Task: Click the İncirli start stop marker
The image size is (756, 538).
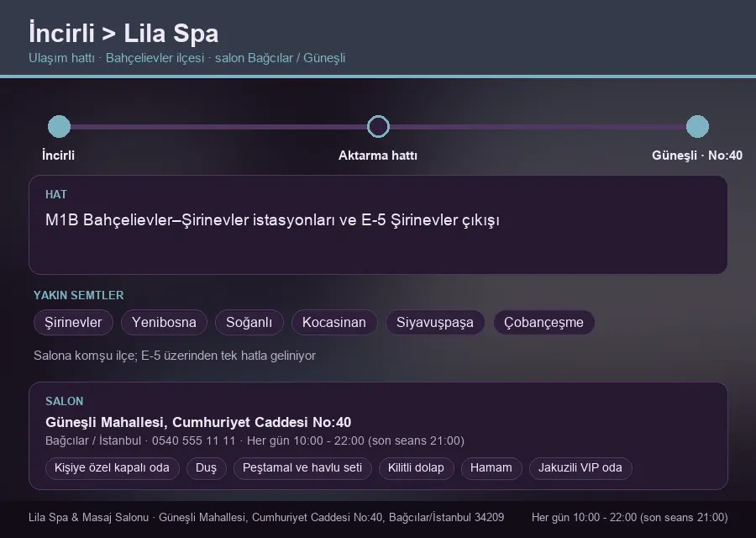Action: [60, 126]
